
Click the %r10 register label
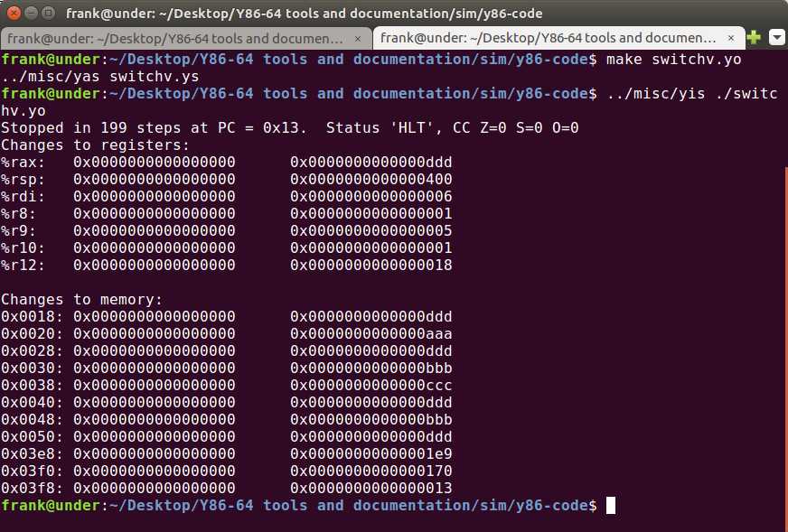(x=23, y=248)
